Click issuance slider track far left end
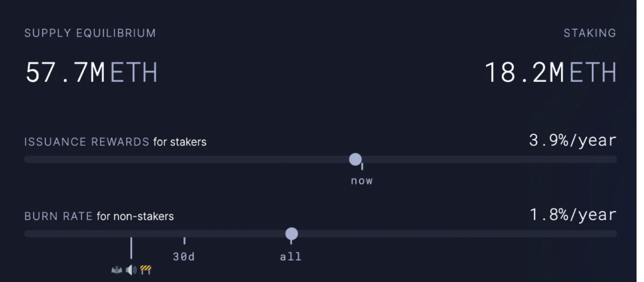 click(29, 159)
